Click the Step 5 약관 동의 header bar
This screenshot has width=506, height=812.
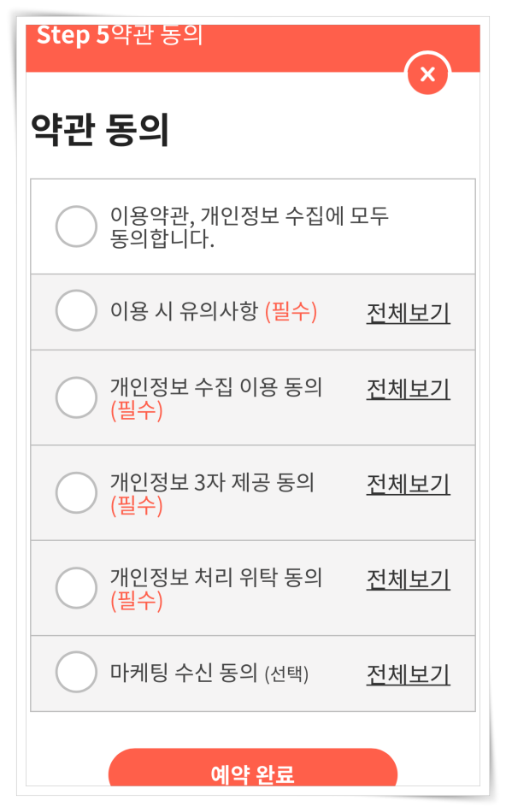[x=253, y=48]
